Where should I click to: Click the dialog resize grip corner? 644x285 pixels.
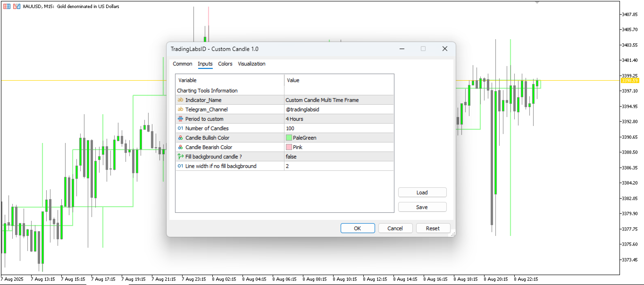click(x=452, y=233)
